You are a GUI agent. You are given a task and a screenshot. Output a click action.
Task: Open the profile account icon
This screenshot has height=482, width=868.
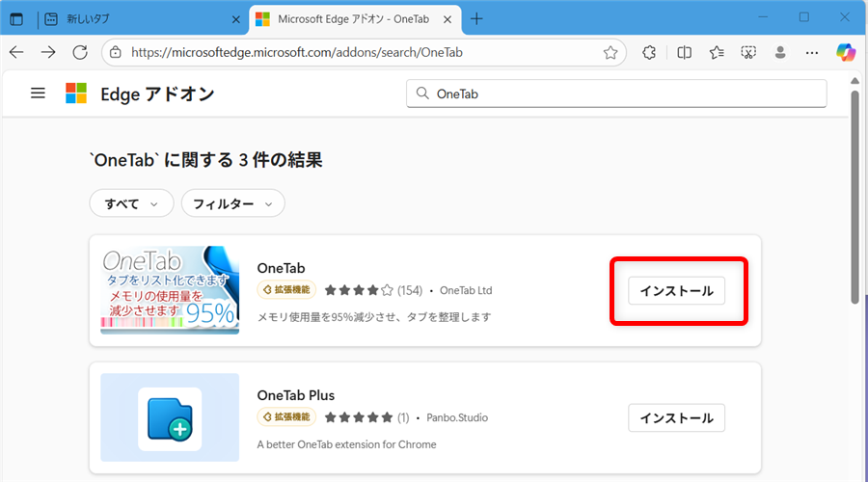pyautogui.click(x=780, y=53)
